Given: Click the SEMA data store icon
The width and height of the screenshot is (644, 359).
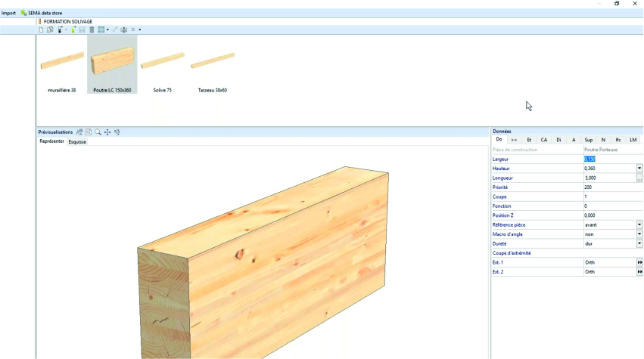Looking at the screenshot, I should point(23,13).
